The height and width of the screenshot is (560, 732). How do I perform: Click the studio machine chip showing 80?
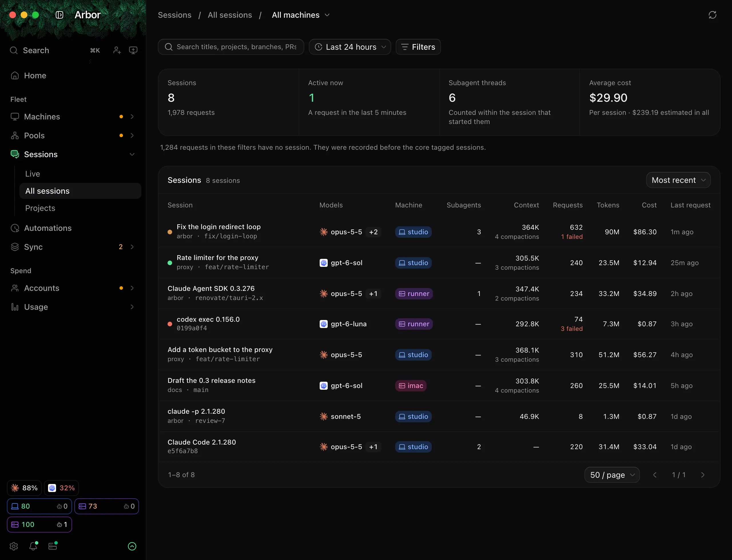pyautogui.click(x=39, y=506)
